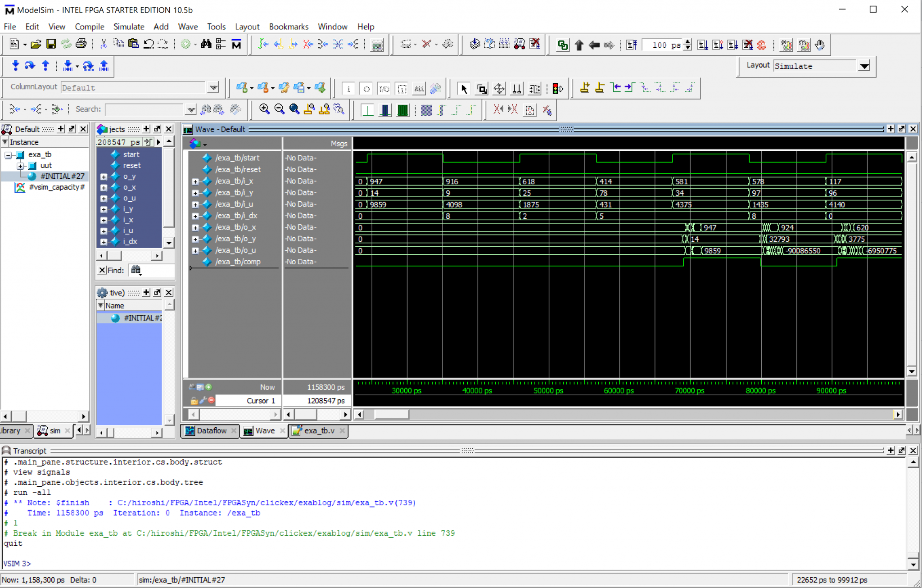Open the ColumnLayout Default dropdown
Viewport: 922px width, 588px height.
(213, 88)
